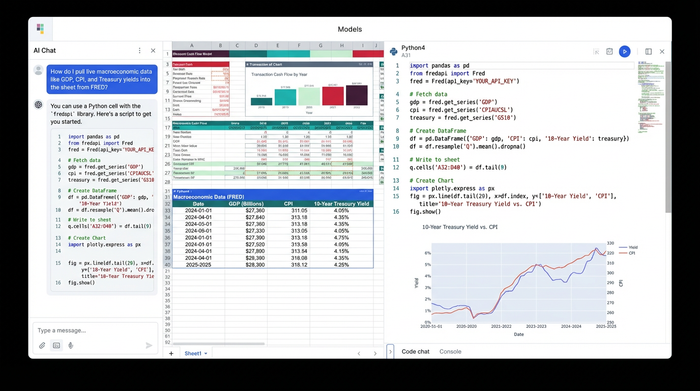Click the 'Python4' cell name label
The width and height of the screenshot is (700, 391).
413,48
